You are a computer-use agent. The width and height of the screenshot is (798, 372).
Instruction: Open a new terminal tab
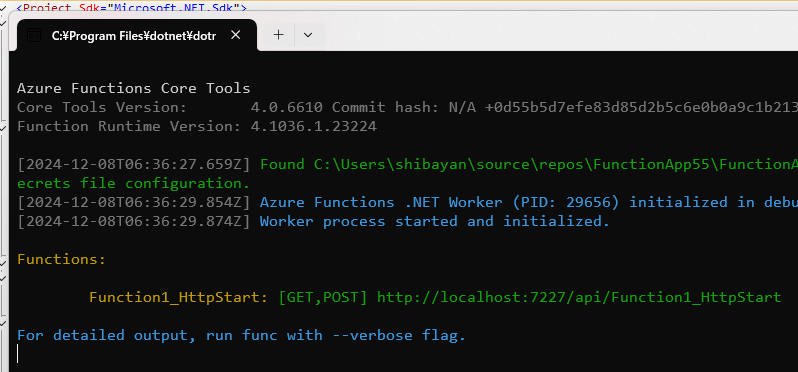click(x=278, y=35)
